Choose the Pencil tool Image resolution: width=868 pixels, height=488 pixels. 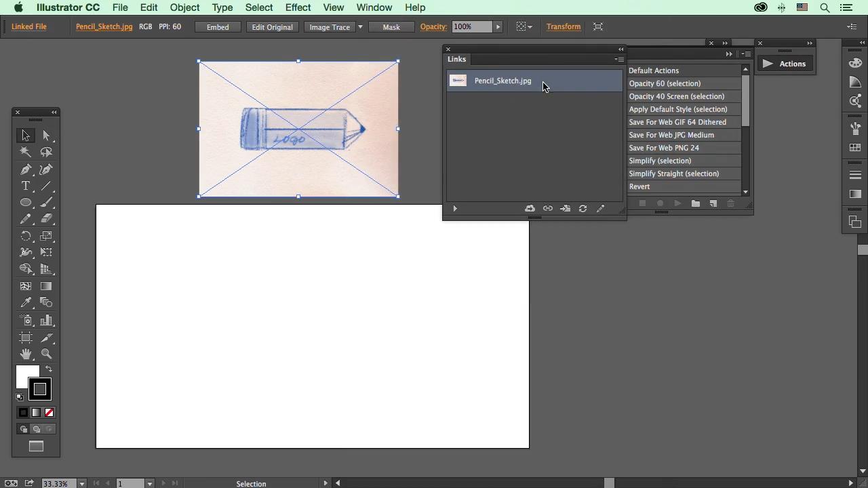click(26, 219)
